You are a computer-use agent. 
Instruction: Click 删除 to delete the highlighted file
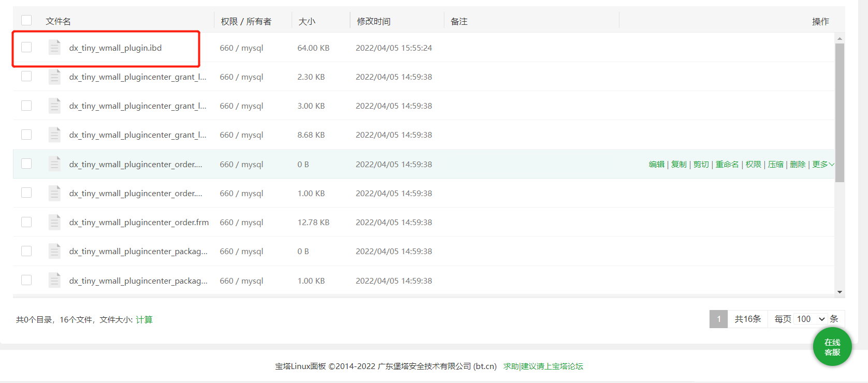pyautogui.click(x=798, y=164)
